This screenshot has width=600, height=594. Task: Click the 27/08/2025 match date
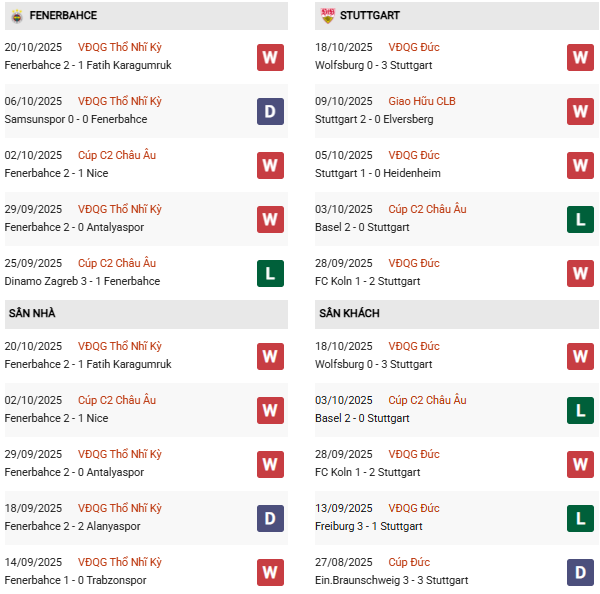pos(346,562)
